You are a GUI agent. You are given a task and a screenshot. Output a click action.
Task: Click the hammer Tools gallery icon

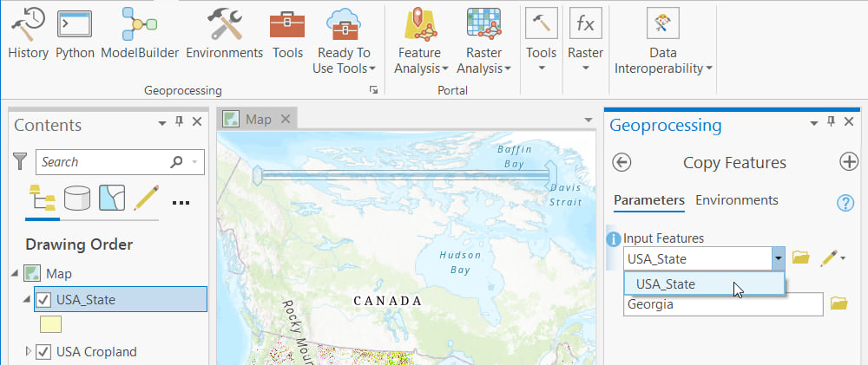tap(541, 23)
